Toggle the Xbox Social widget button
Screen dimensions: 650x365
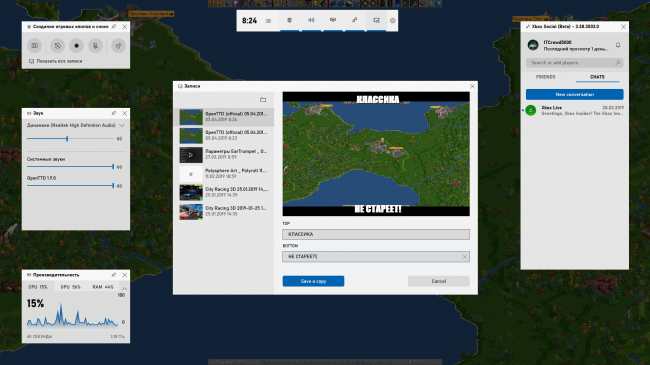pos(354,20)
